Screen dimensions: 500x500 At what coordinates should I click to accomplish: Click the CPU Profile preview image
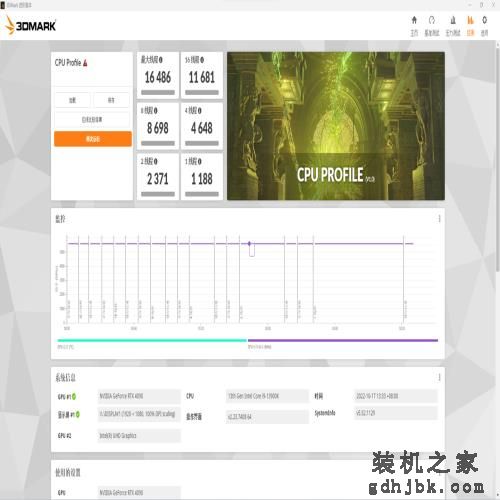click(336, 126)
